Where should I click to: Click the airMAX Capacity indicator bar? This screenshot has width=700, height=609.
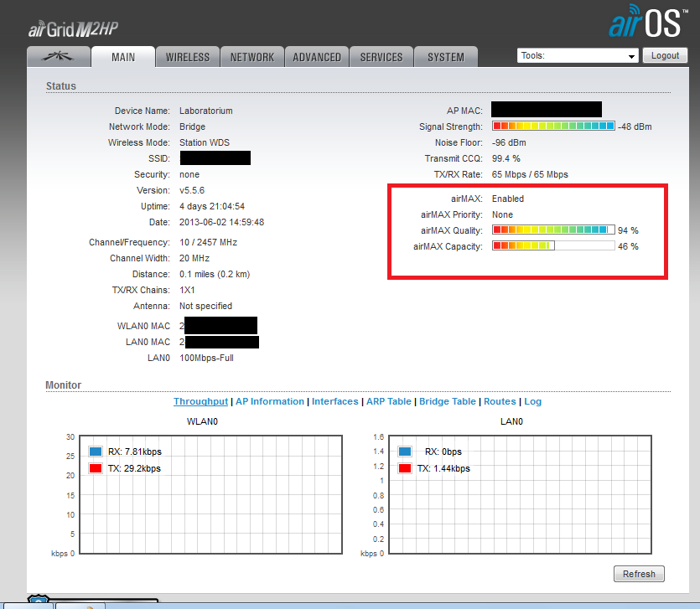552,245
